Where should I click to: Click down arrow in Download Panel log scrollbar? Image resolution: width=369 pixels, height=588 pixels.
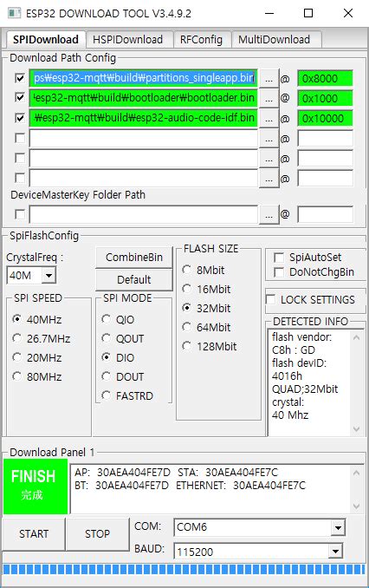click(x=356, y=506)
